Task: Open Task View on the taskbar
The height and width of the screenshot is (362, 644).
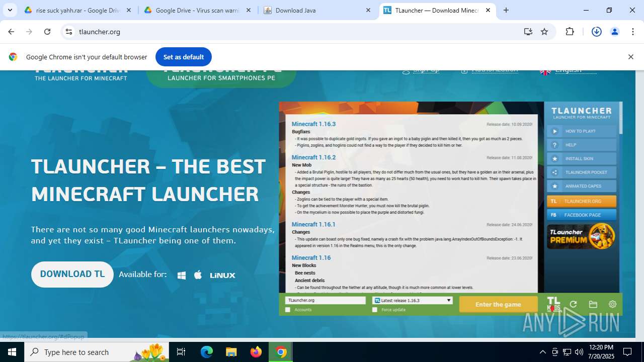Action: click(x=181, y=352)
